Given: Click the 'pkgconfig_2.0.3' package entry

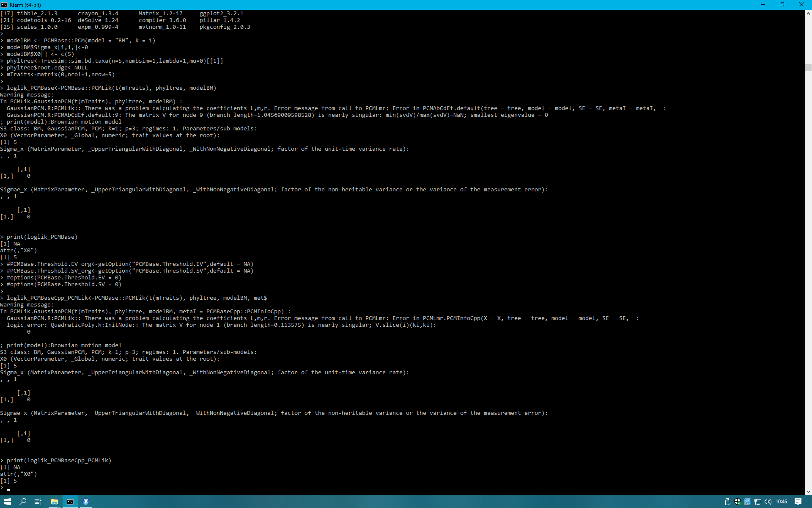Looking at the screenshot, I should coord(225,27).
